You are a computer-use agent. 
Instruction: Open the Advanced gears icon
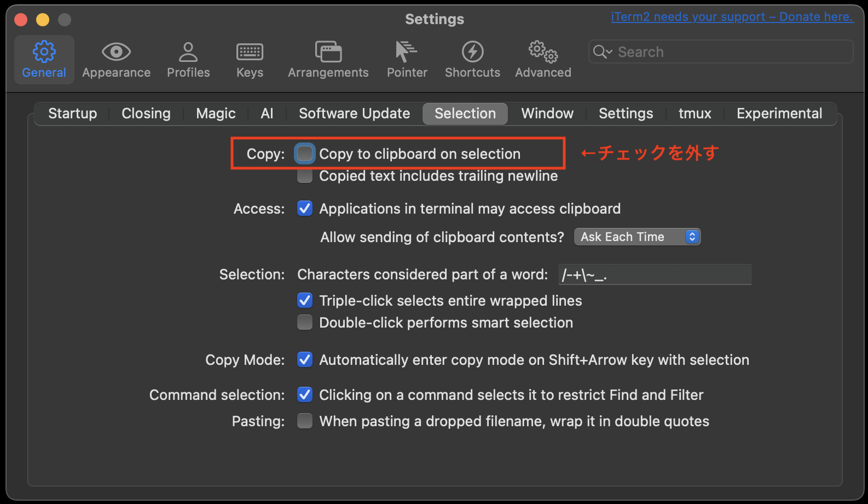click(x=542, y=52)
